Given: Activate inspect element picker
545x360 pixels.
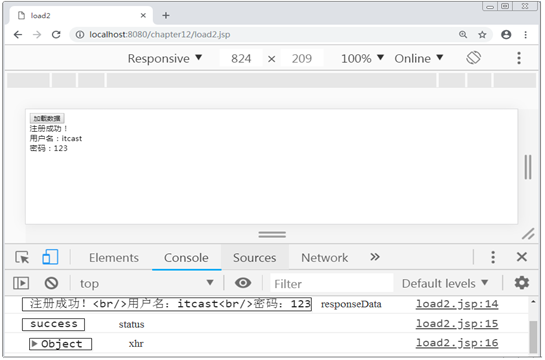Looking at the screenshot, I should [22, 257].
